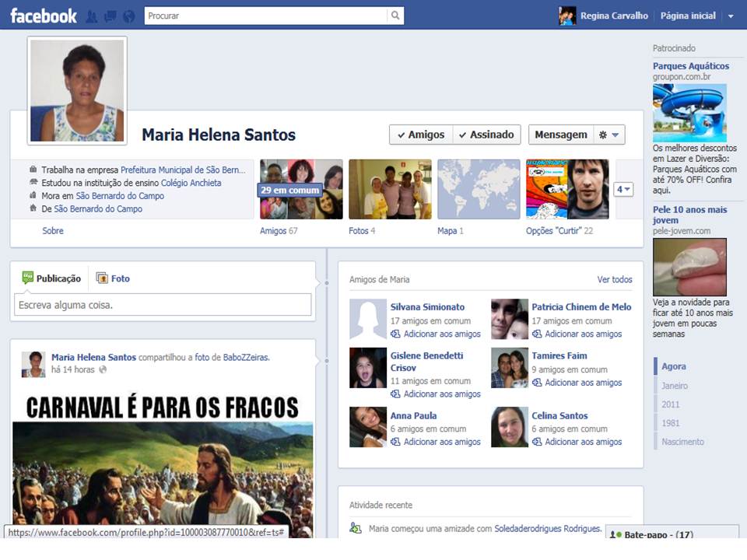Viewport: 747px width, 560px height.
Task: Click the Facebook logo
Action: [44, 16]
